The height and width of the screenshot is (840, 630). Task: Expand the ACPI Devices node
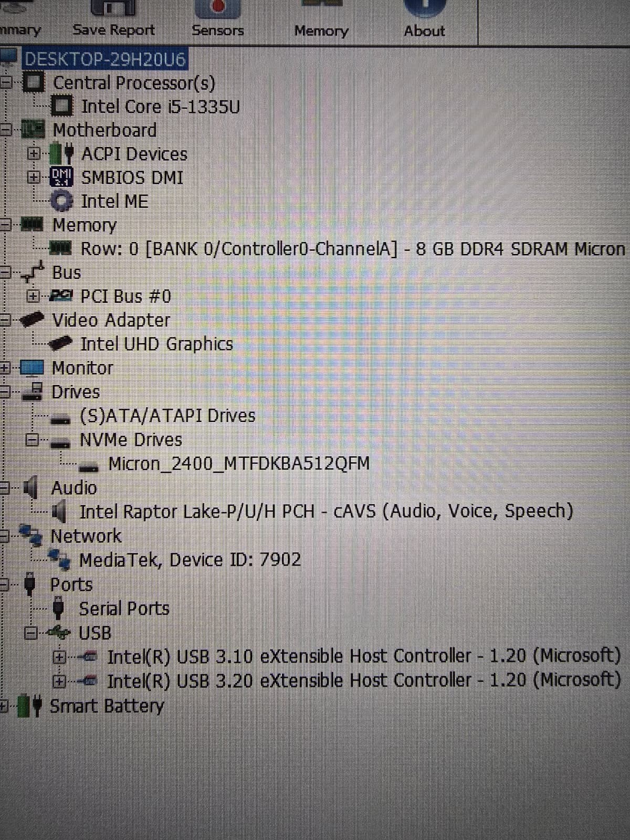[x=34, y=154]
